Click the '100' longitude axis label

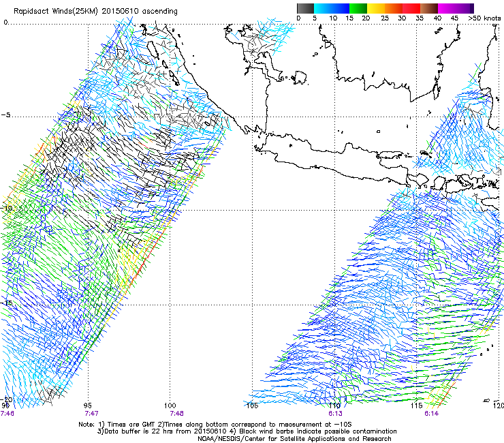tap(170, 406)
